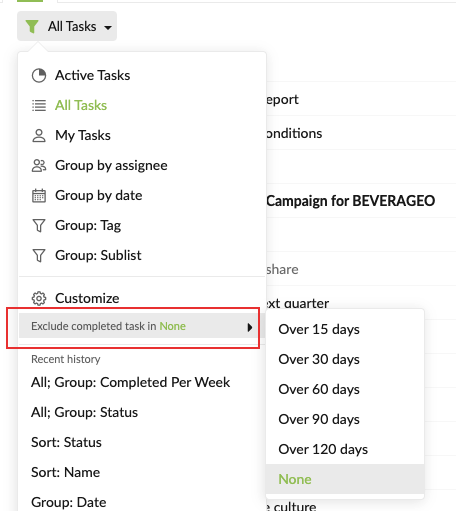Click the funnel icon beside Group: Tag

click(x=39, y=225)
